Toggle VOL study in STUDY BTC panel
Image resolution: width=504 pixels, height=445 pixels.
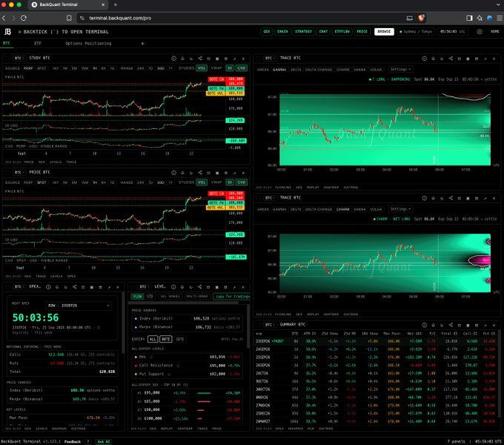(201, 68)
